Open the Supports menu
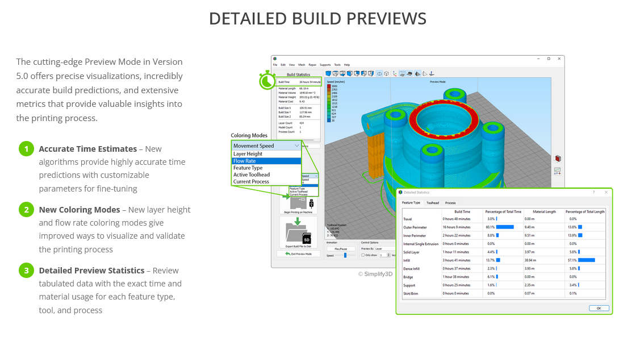The width and height of the screenshot is (644, 349). coord(325,65)
